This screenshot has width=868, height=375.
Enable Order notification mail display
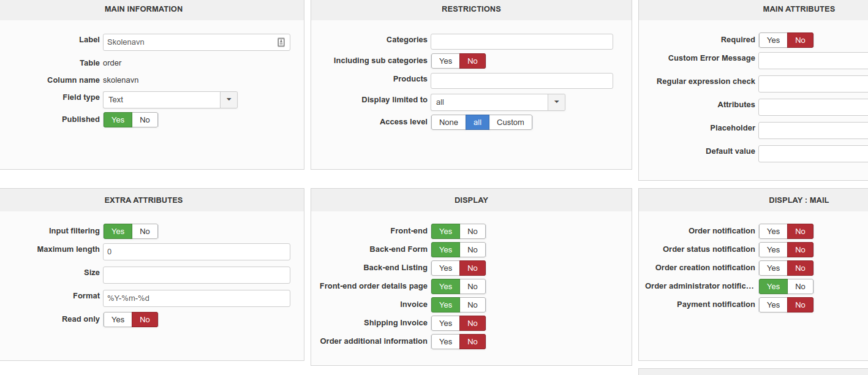773,232
